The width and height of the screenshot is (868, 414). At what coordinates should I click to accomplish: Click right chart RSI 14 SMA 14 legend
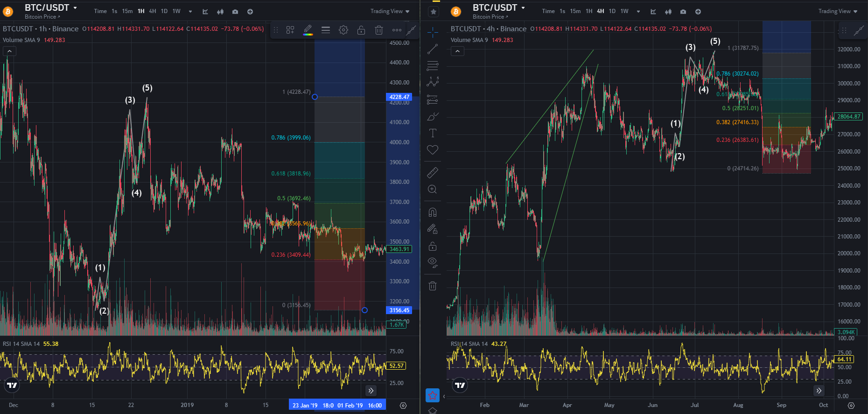click(x=479, y=344)
